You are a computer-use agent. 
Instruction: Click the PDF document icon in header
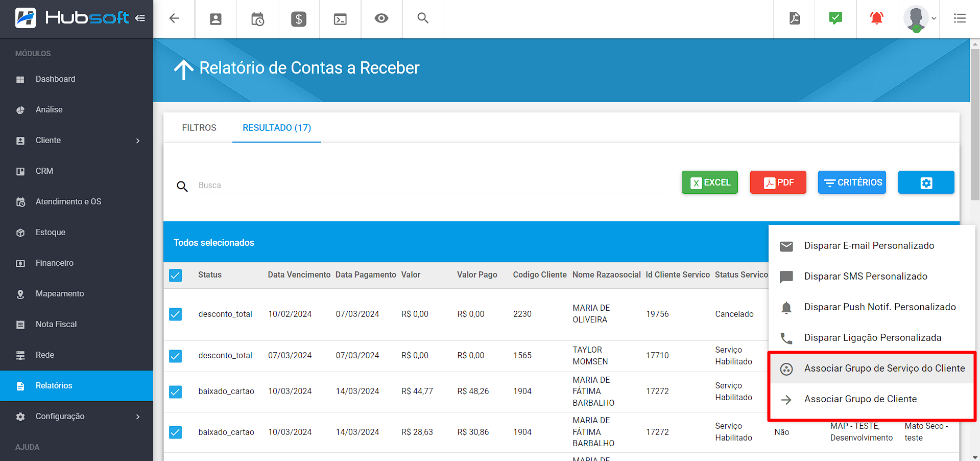(x=794, y=19)
